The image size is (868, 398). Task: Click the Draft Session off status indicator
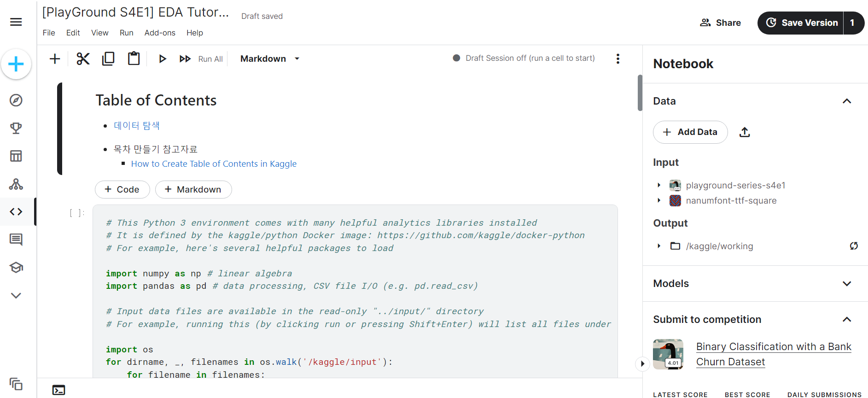click(x=524, y=58)
